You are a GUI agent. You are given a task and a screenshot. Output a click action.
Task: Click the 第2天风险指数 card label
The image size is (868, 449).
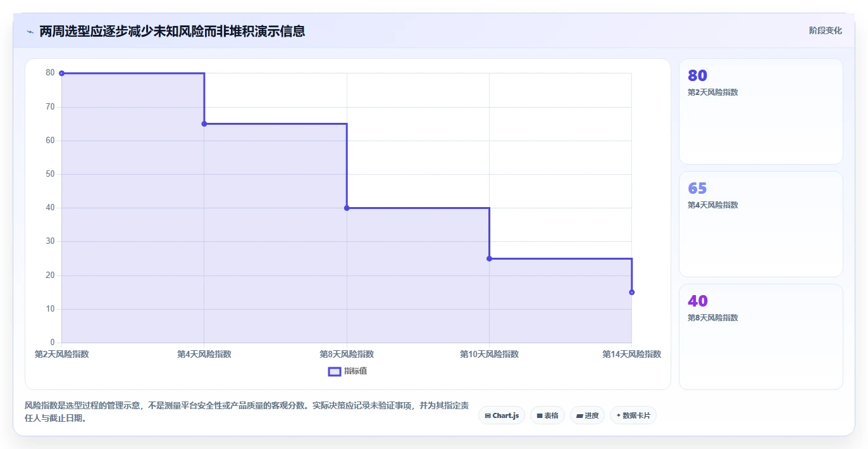tap(712, 92)
